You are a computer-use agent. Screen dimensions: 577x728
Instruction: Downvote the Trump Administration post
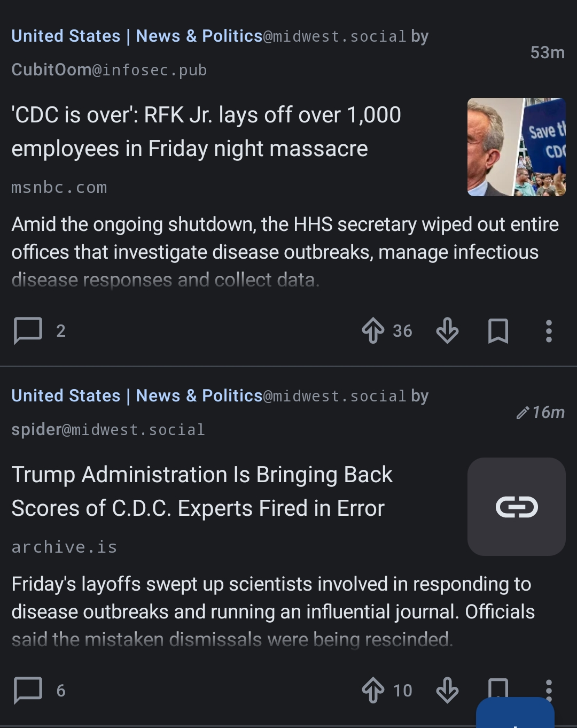click(x=447, y=690)
